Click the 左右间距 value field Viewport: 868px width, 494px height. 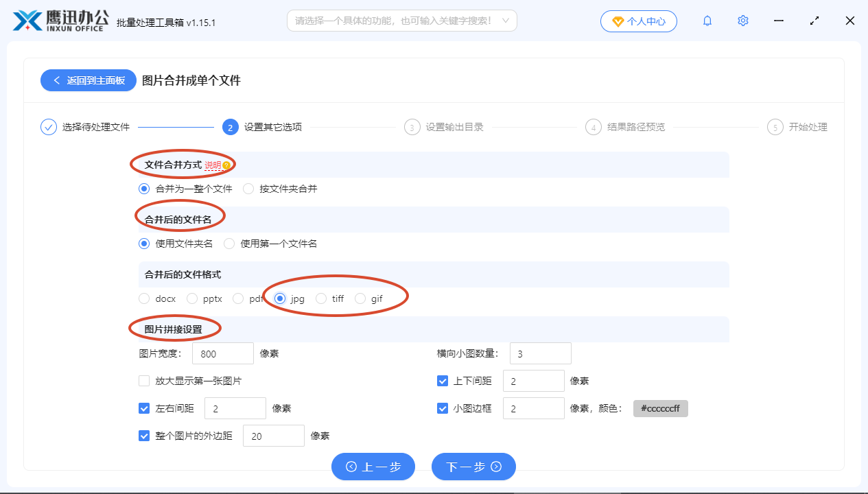pos(235,408)
